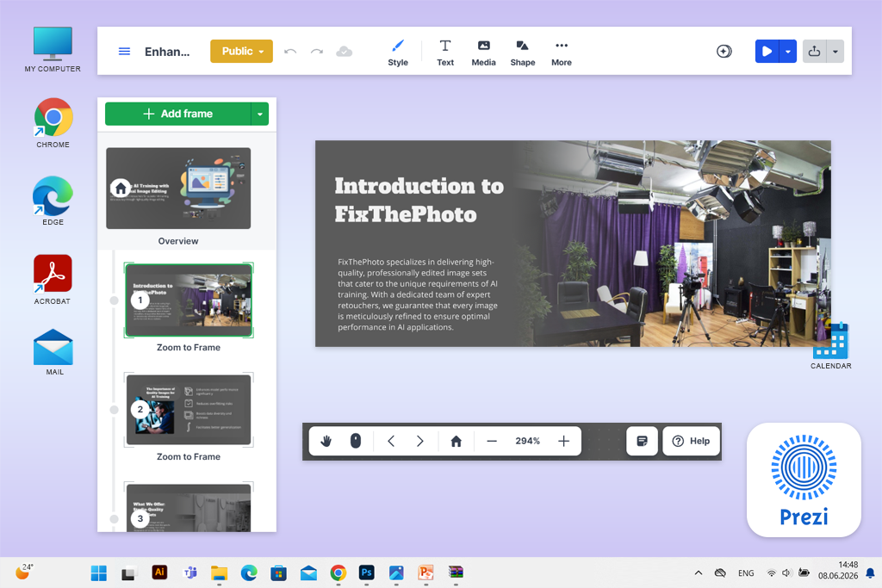Start presenting with the blue Play button
Viewport: 882px width, 588px height.
[x=767, y=51]
